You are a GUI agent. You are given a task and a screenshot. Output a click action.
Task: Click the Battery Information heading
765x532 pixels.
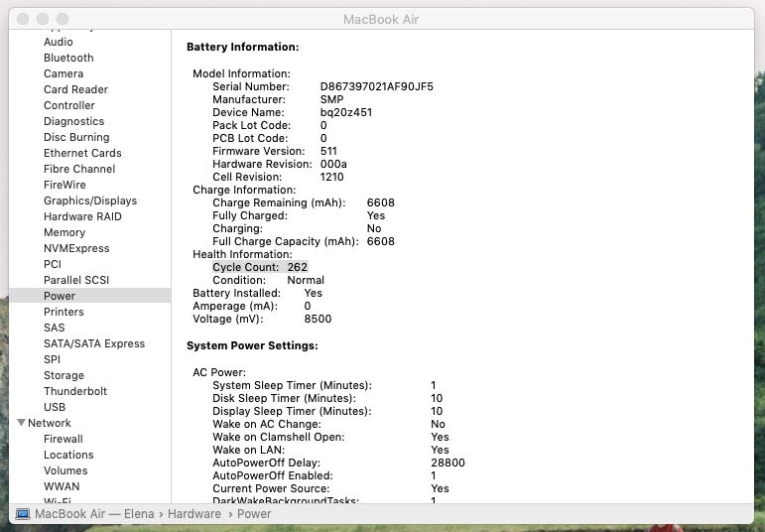click(x=242, y=47)
